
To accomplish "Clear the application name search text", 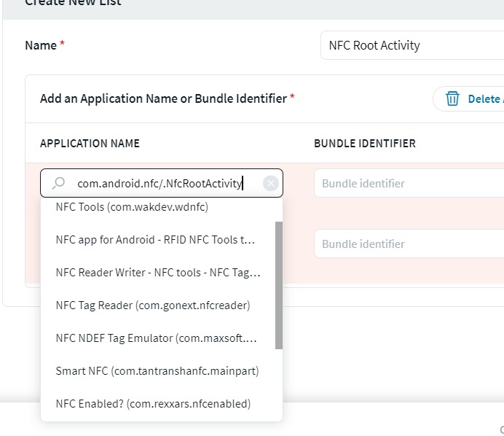I will pos(270,184).
